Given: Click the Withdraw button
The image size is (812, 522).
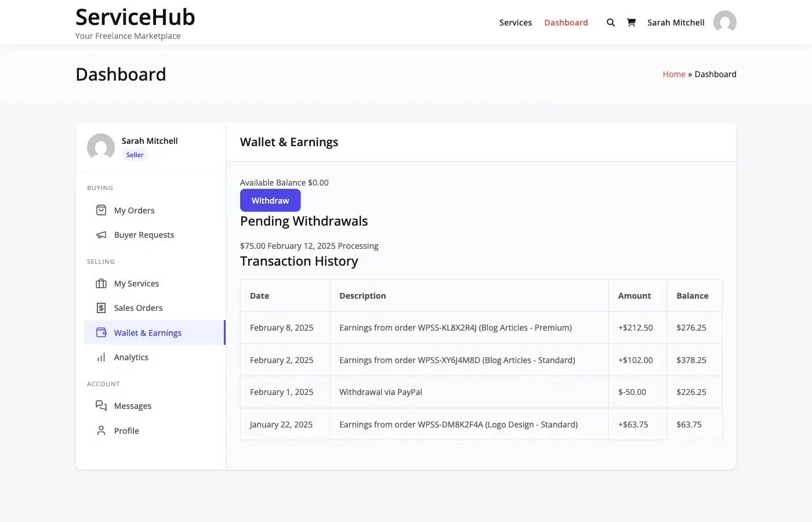Looking at the screenshot, I should 270,200.
